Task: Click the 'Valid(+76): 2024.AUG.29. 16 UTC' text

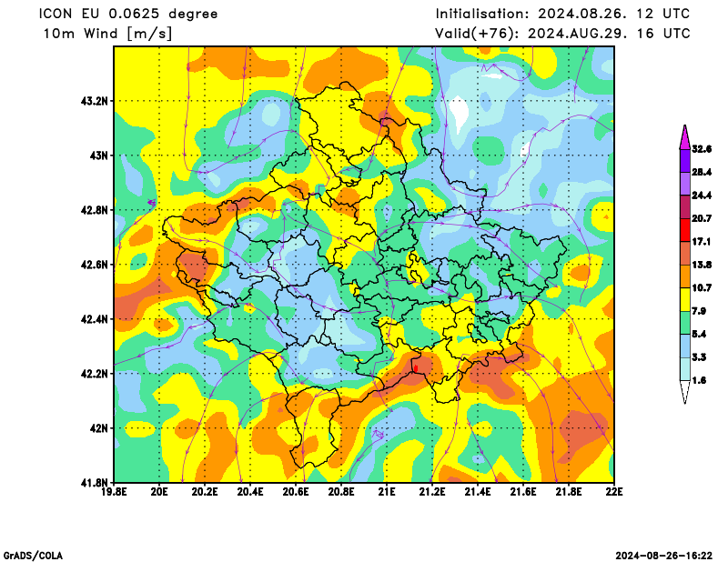Action: [562, 34]
